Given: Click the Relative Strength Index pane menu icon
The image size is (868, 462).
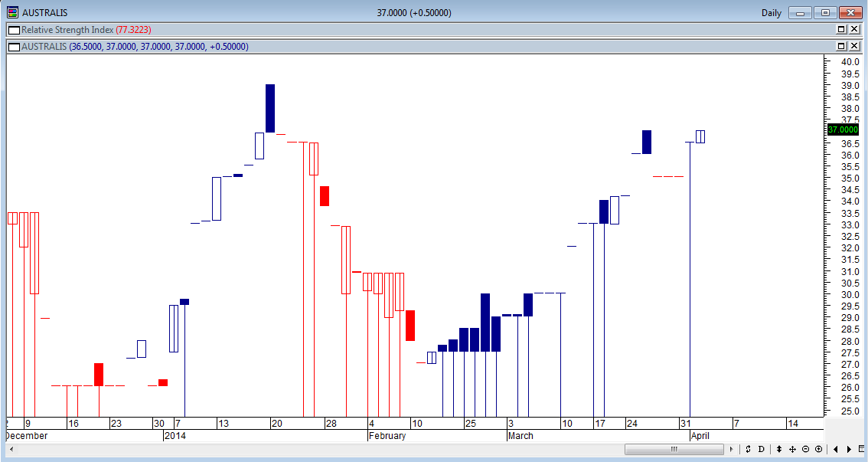Looking at the screenshot, I should click(15, 30).
